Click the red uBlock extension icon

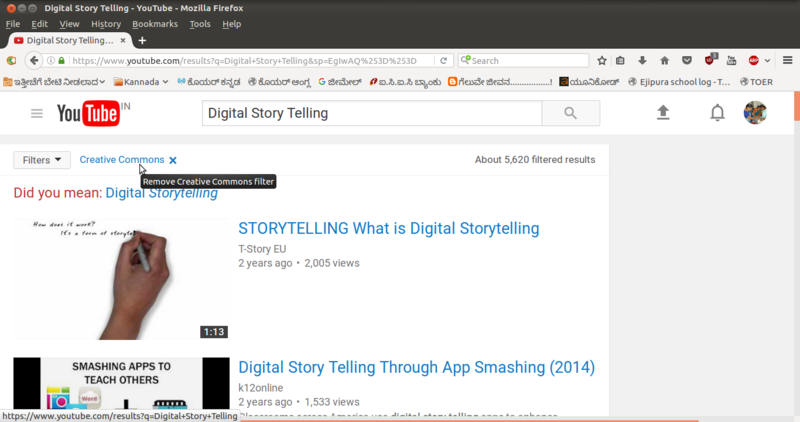(710, 60)
